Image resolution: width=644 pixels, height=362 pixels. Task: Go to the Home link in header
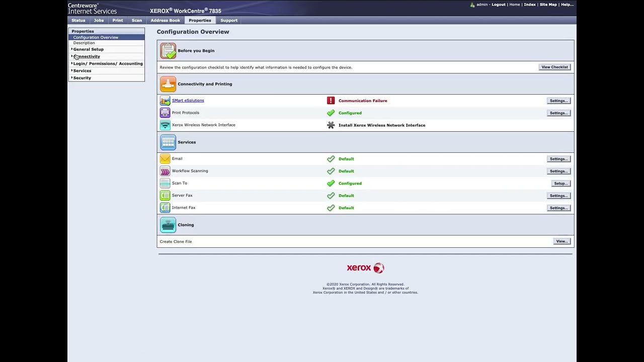515,5
